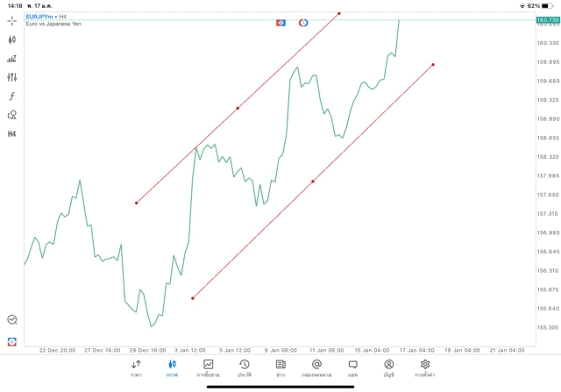561x392 pixels.
Task: Select lower red trendline's bottom-left anchor point
Action: click(192, 298)
